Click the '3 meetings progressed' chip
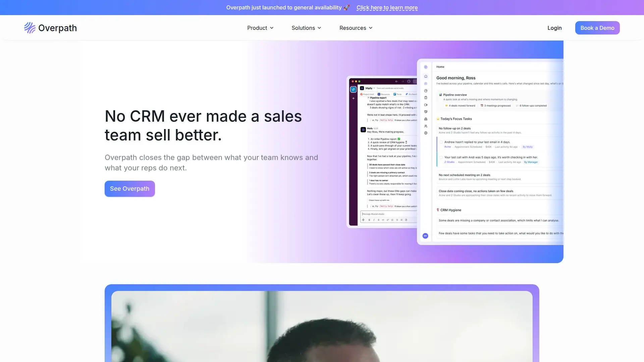The width and height of the screenshot is (644, 362). [x=495, y=106]
